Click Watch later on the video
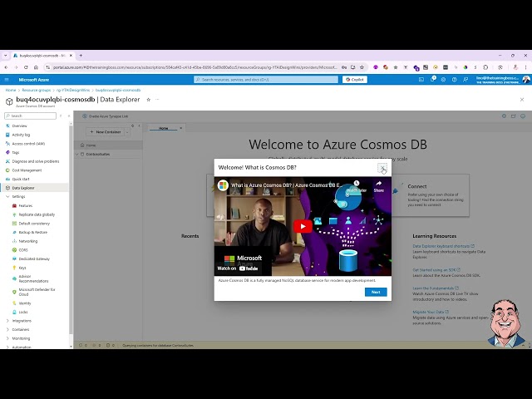The height and width of the screenshot is (399, 532). point(357,186)
